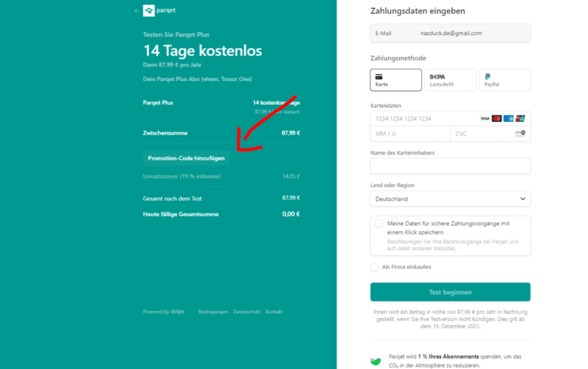This screenshot has height=369, width=588.
Task: Open the Kontakt link
Action: (x=274, y=312)
